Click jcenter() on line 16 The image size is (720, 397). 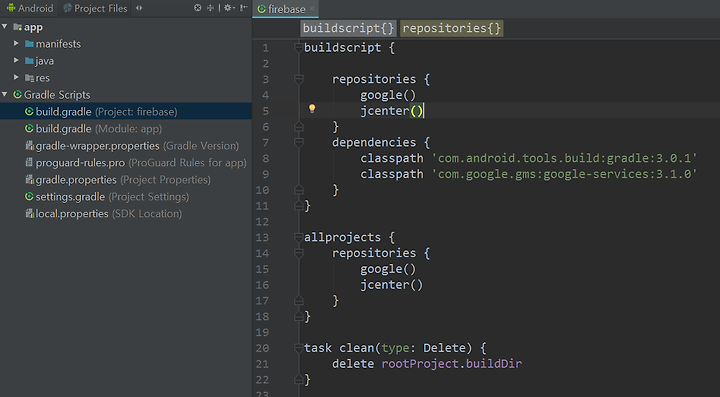[391, 285]
